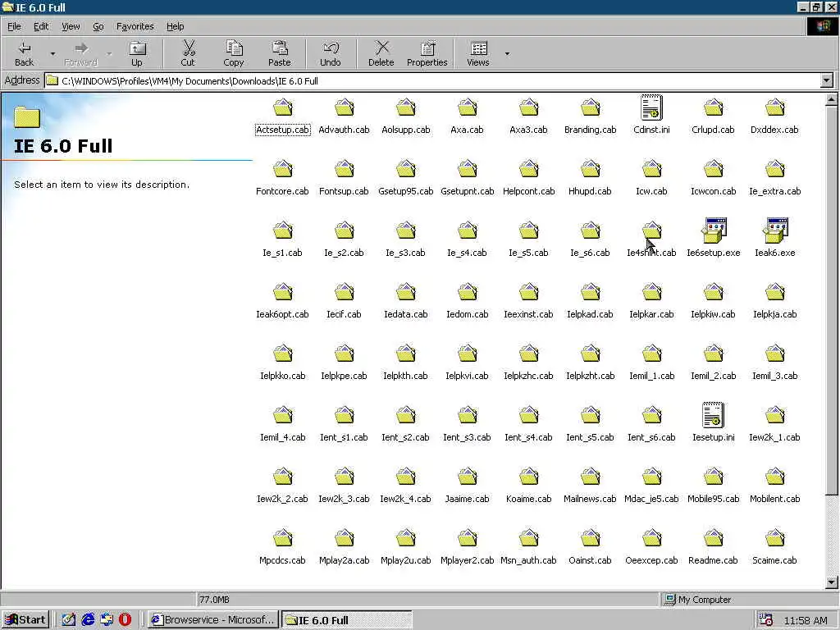Click the Show Desktop Quick Launch icon
The height and width of the screenshot is (630, 840).
coord(69,620)
